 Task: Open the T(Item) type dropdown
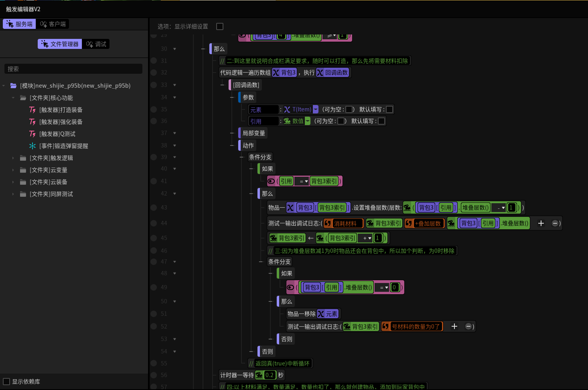[316, 109]
